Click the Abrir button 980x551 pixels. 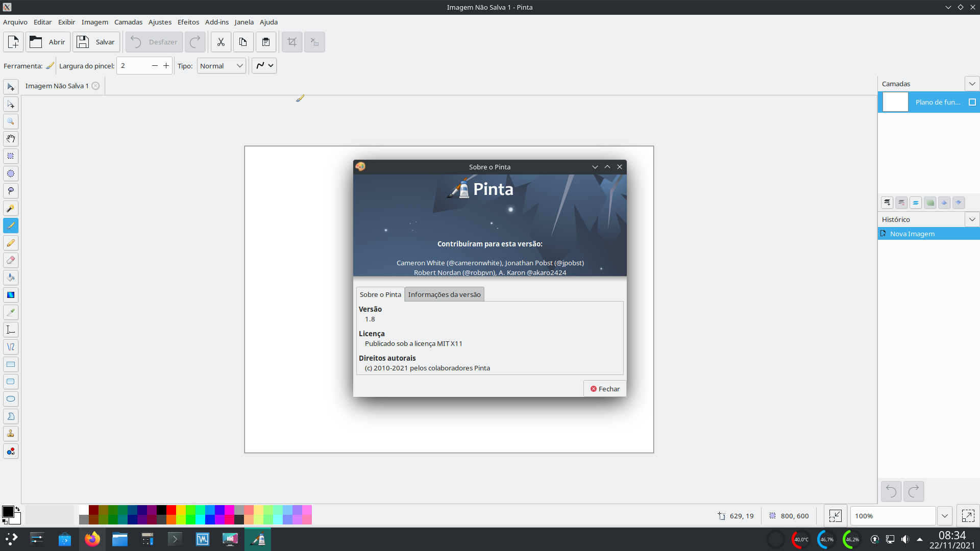pos(48,42)
